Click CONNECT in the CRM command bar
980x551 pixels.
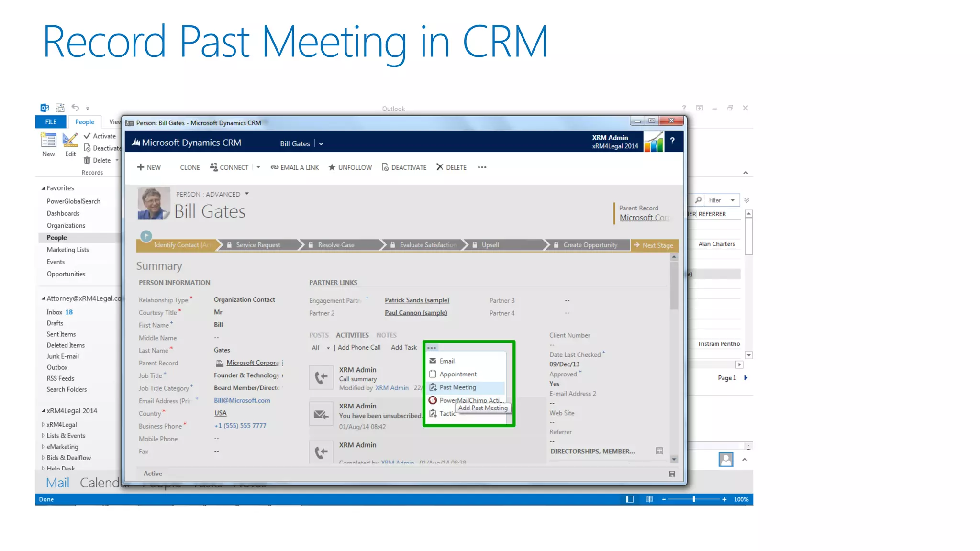(x=229, y=167)
